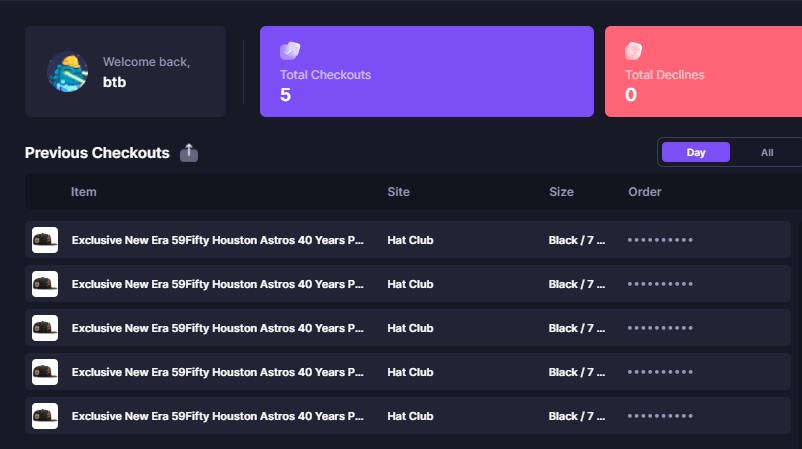Reveal the hidden order number in the second row
Viewport: 802px width, 449px height.
click(660, 284)
